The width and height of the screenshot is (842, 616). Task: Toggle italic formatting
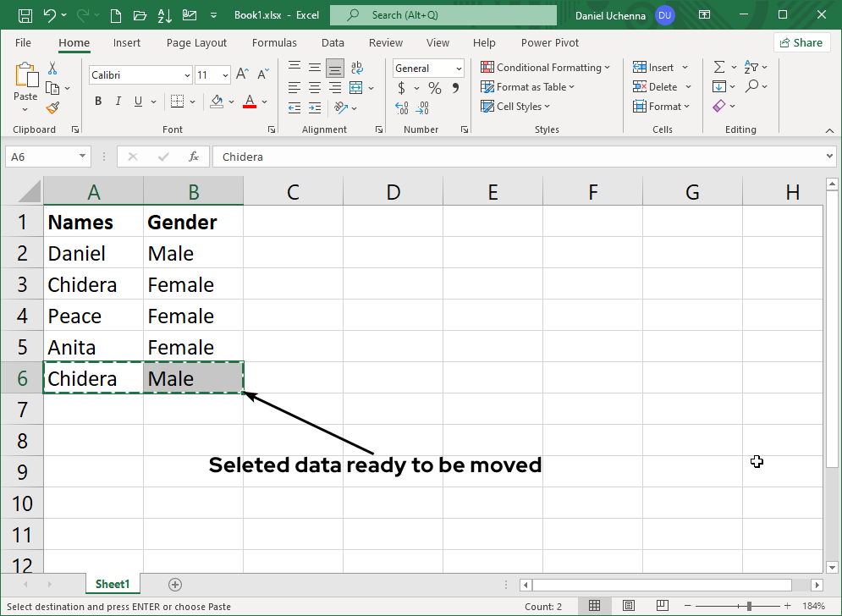(x=118, y=101)
